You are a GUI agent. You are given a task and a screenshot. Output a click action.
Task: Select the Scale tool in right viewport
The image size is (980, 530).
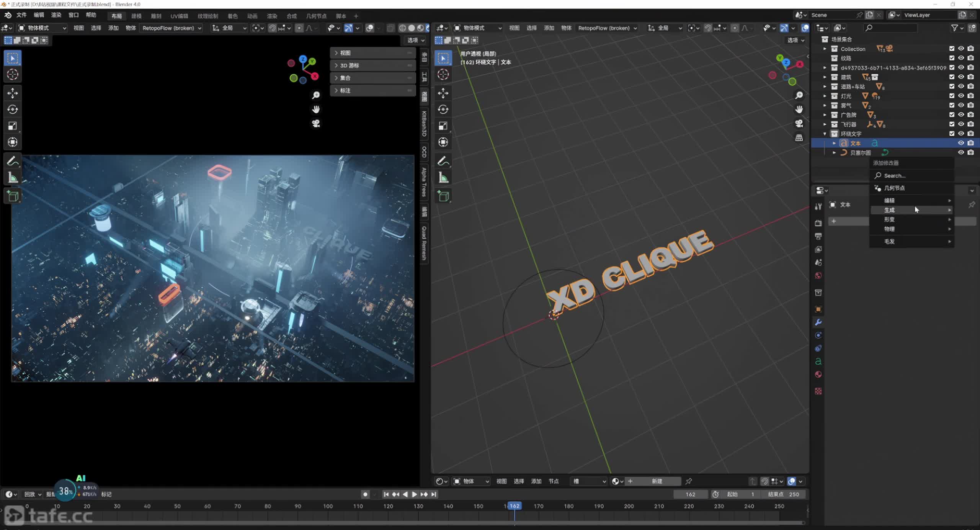pos(443,126)
